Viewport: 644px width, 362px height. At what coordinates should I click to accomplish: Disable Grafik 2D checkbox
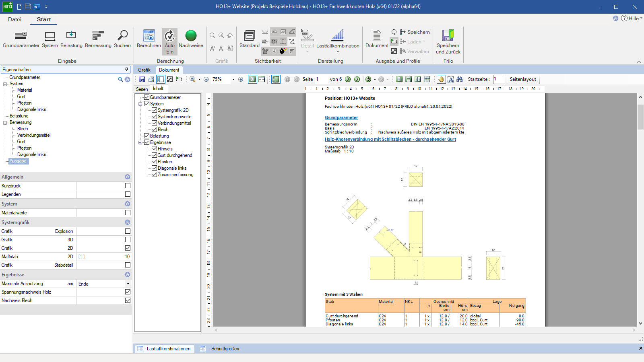pyautogui.click(x=128, y=248)
